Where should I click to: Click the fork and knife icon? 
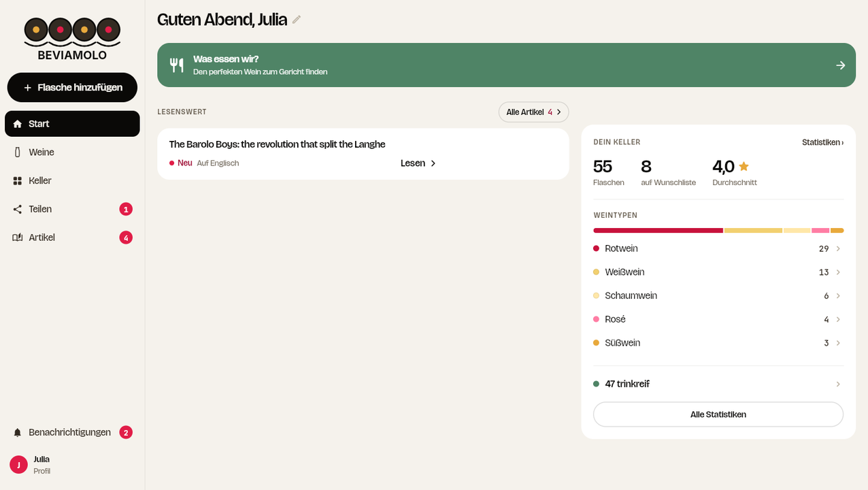coord(177,65)
